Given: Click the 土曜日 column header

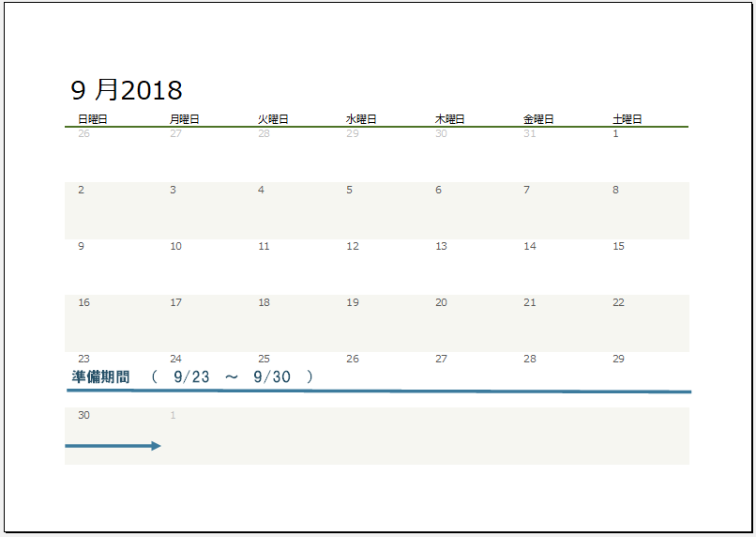Looking at the screenshot, I should pos(627,119).
